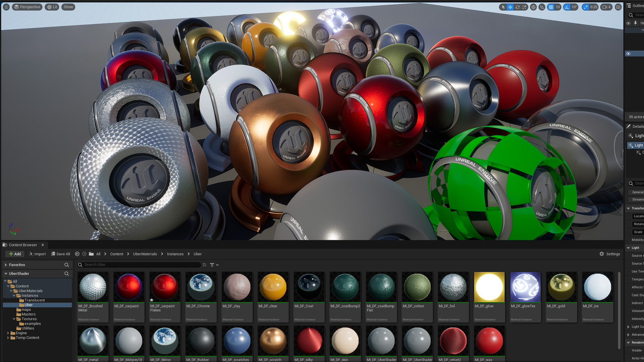The width and height of the screenshot is (644, 362).
Task: Open the camera speed setting
Action: [x=606, y=7]
